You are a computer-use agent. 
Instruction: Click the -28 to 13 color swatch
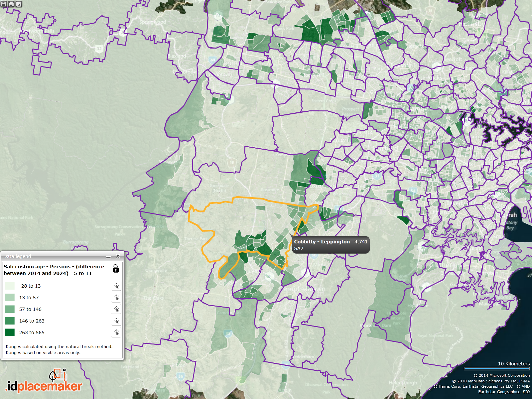(x=10, y=286)
